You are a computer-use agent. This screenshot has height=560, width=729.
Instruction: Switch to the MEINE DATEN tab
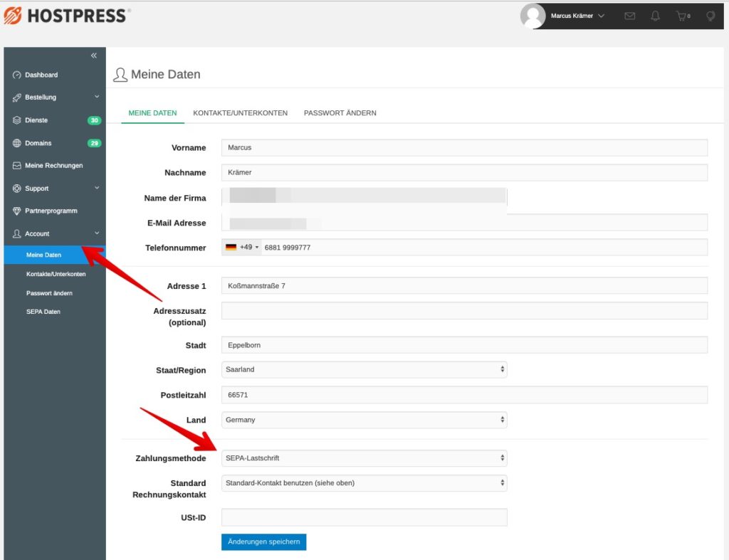tap(152, 113)
